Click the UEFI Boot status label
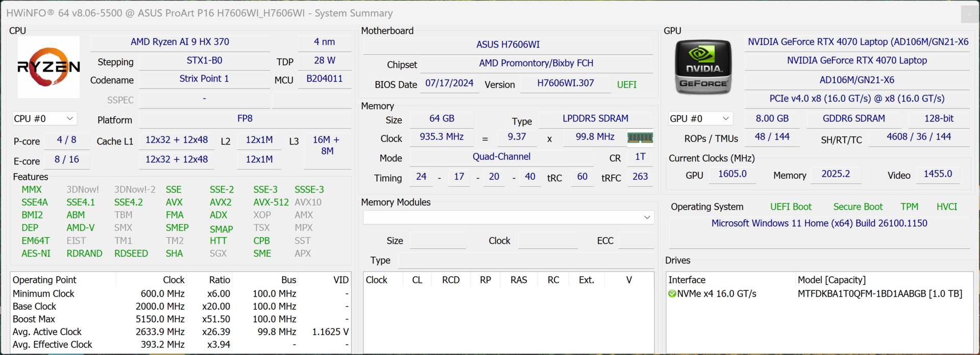This screenshot has height=355, width=980. [791, 207]
